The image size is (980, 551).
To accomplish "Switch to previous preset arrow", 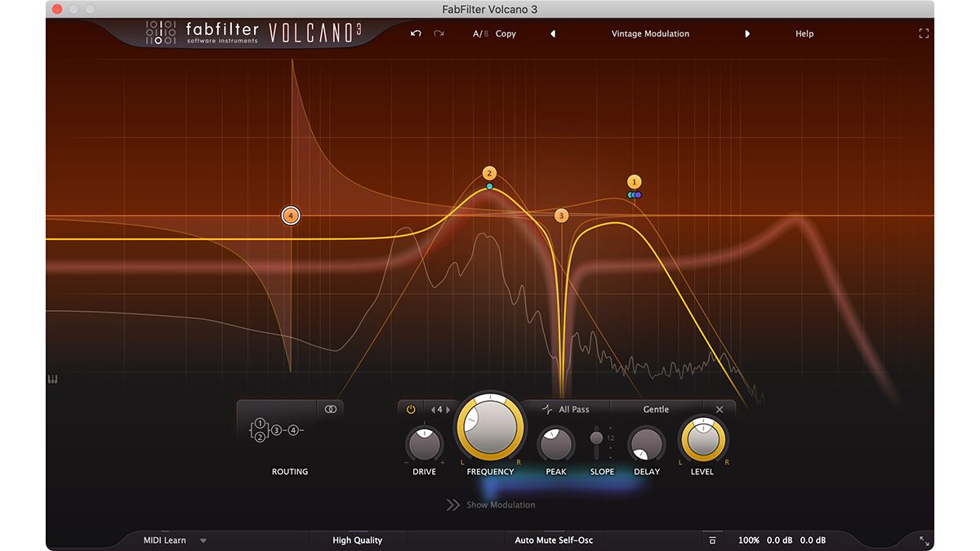I will pos(553,34).
